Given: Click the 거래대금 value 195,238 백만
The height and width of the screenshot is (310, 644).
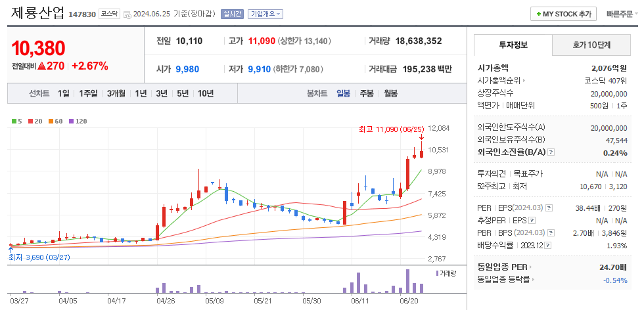Looking at the screenshot, I should click(x=427, y=69).
